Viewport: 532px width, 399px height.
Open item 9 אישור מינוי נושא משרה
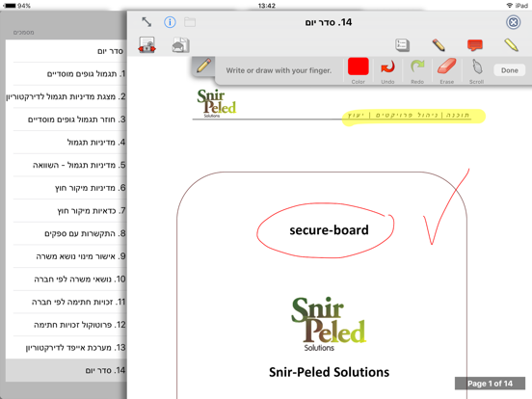66,256
